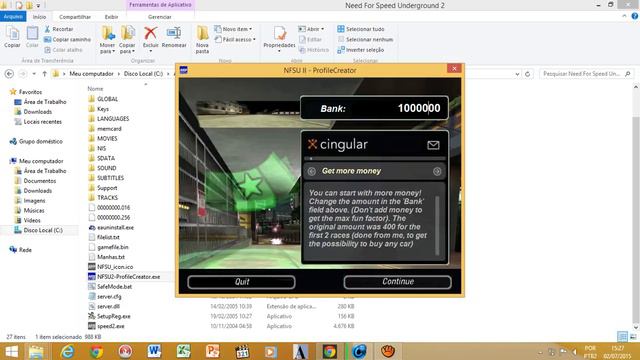The image size is (640, 360).
Task: Click Meu computador in address path
Action: 91,74
